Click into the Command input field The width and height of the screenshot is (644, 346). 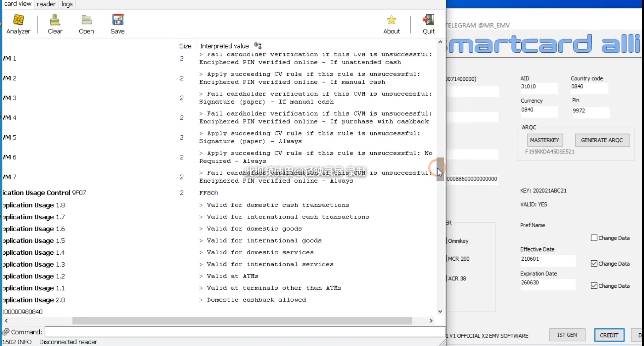click(x=245, y=332)
